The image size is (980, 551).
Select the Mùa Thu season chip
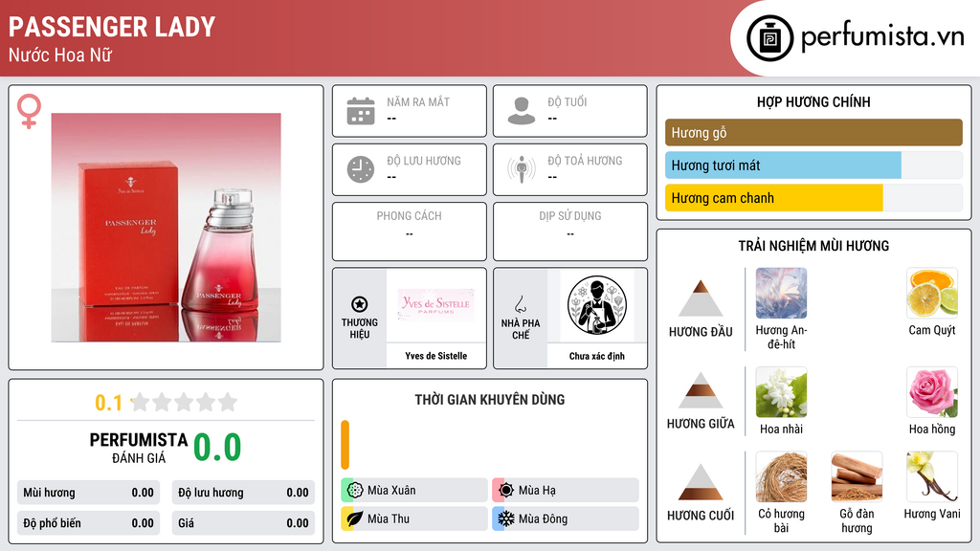pyautogui.click(x=414, y=518)
